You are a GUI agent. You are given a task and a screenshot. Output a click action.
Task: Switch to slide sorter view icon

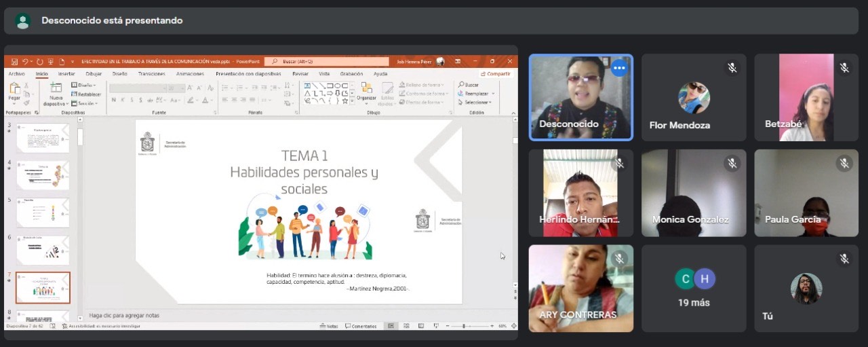[x=405, y=327]
